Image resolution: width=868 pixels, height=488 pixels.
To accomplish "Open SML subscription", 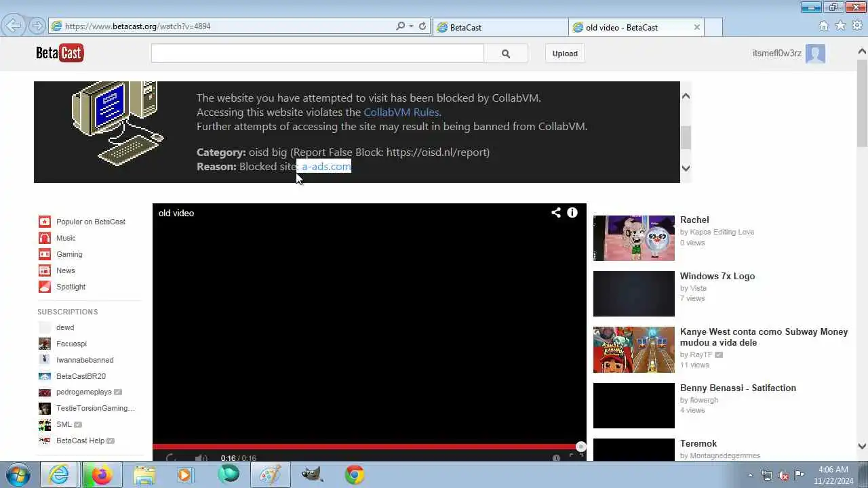I will [x=64, y=424].
